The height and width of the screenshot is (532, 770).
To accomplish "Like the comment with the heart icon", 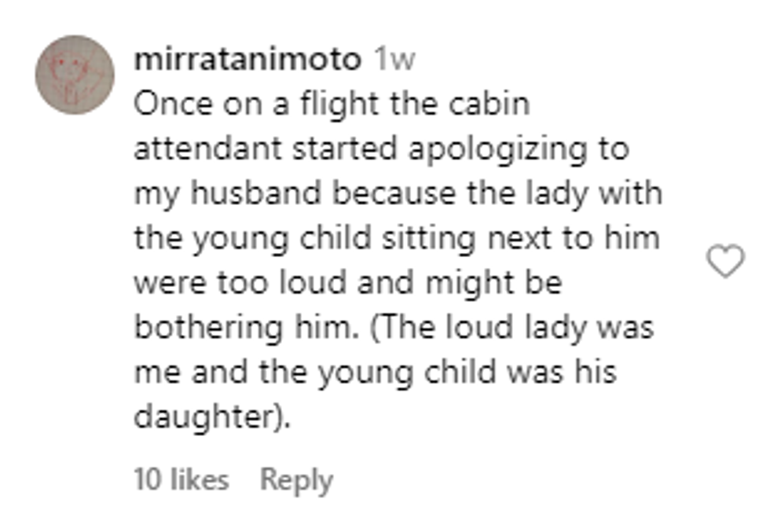I will click(x=725, y=262).
